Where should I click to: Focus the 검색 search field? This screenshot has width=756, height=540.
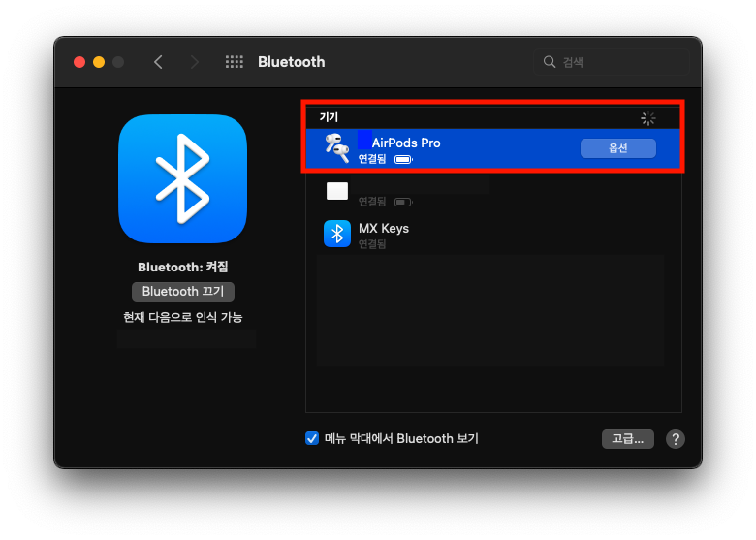612,62
